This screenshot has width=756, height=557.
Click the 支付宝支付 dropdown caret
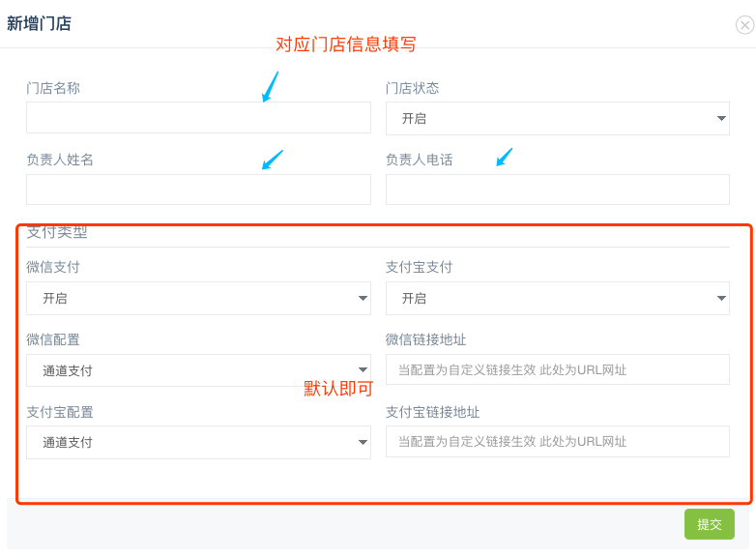(x=721, y=298)
